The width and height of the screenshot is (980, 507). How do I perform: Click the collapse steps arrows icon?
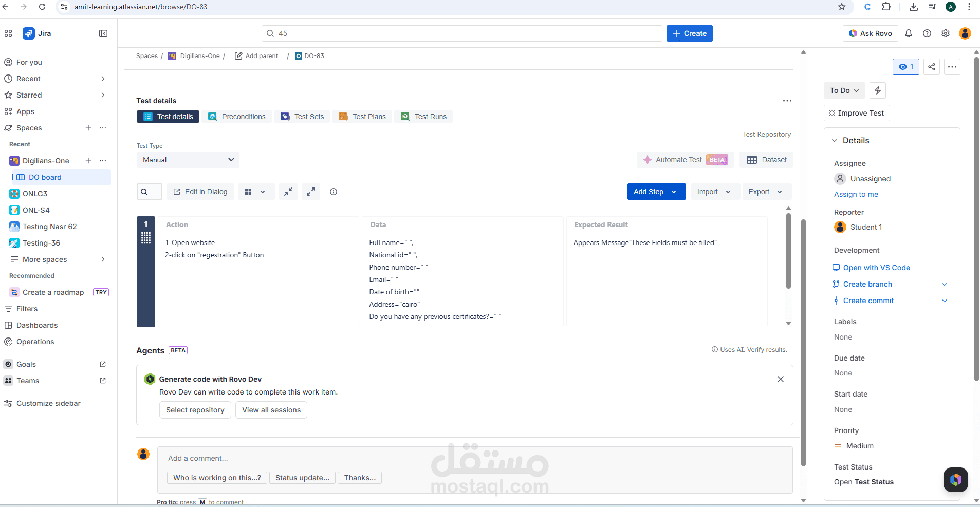tap(288, 192)
